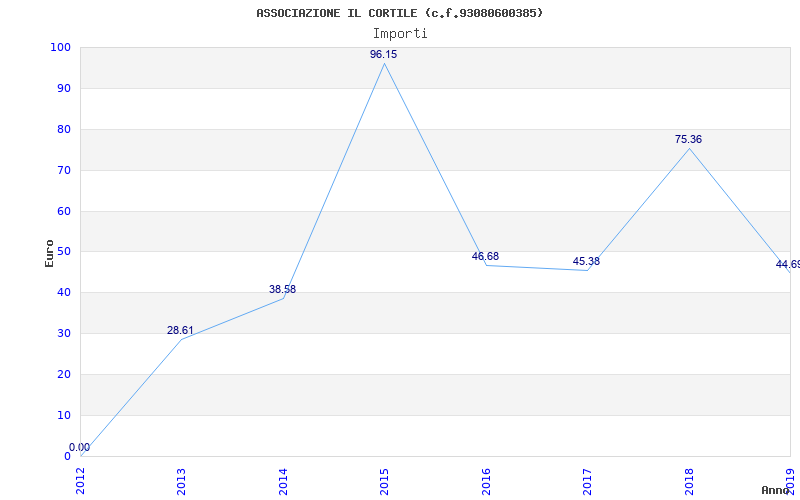
Task: Click the Anno x-axis title
Action: tap(775, 490)
